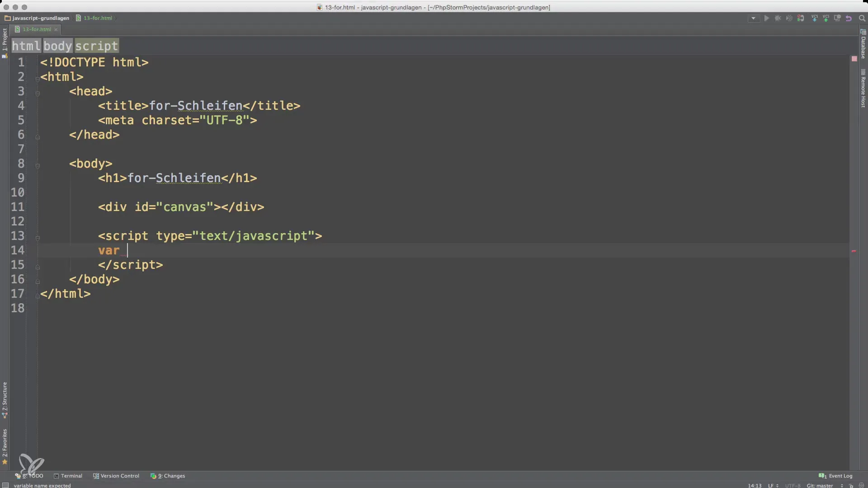Click the Debug bug toolbar icon
868x488 pixels.
tap(778, 19)
